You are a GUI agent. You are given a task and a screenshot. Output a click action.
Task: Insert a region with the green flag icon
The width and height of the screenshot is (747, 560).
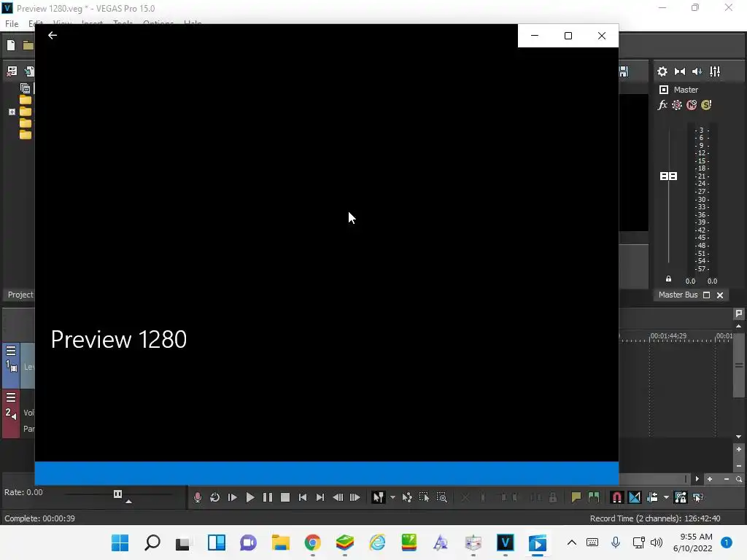(x=594, y=497)
